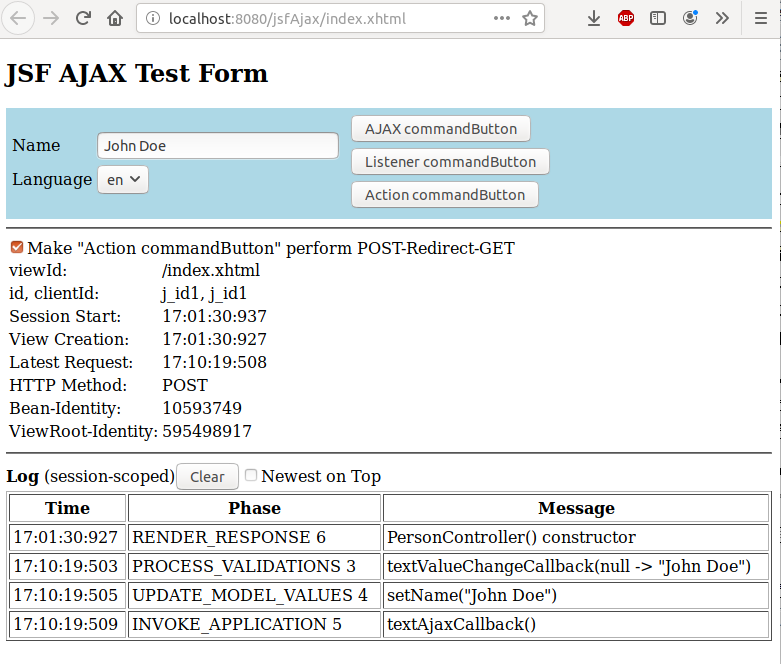The image size is (781, 664).
Task: Open the Language dropdown set to en
Action: 123,180
